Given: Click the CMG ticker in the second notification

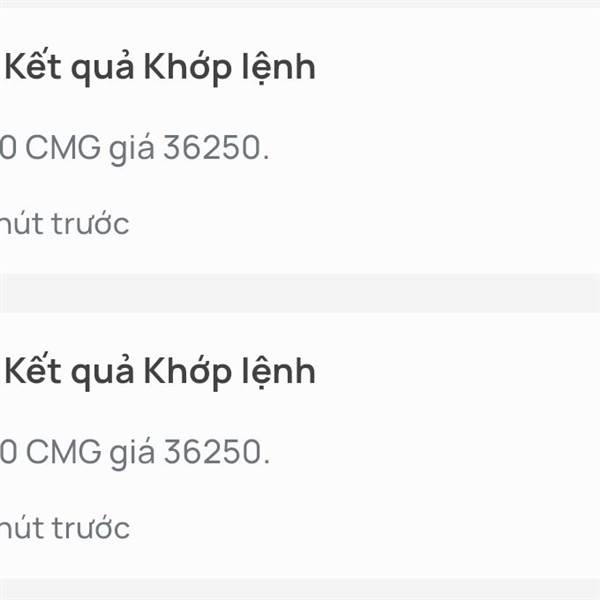Looking at the screenshot, I should (x=63, y=453).
